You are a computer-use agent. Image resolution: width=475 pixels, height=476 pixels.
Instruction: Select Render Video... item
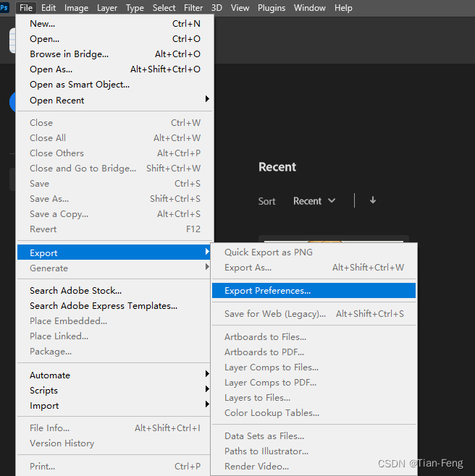coord(314,467)
